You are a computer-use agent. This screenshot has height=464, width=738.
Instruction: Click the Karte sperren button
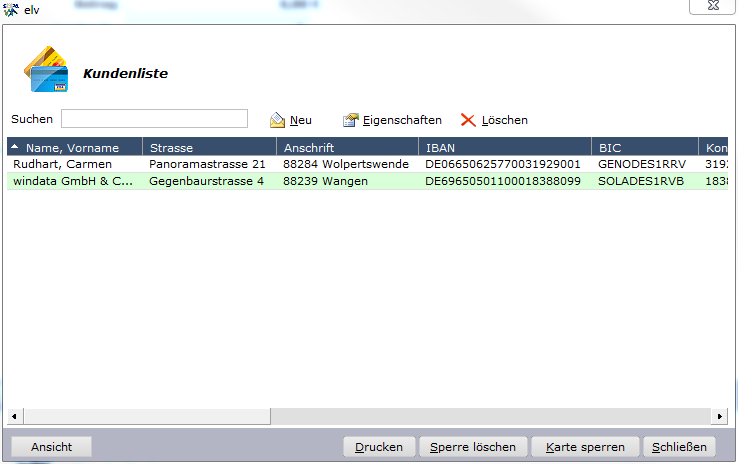coord(586,447)
